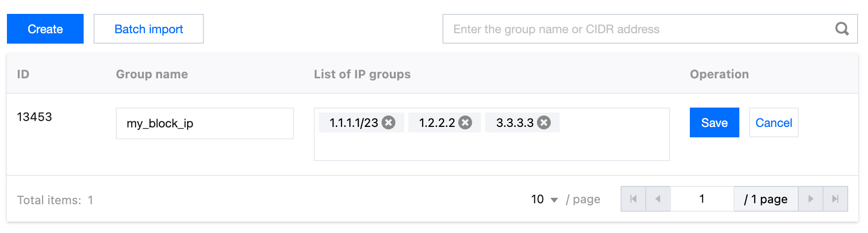
Task: Click the Create button
Action: (45, 29)
